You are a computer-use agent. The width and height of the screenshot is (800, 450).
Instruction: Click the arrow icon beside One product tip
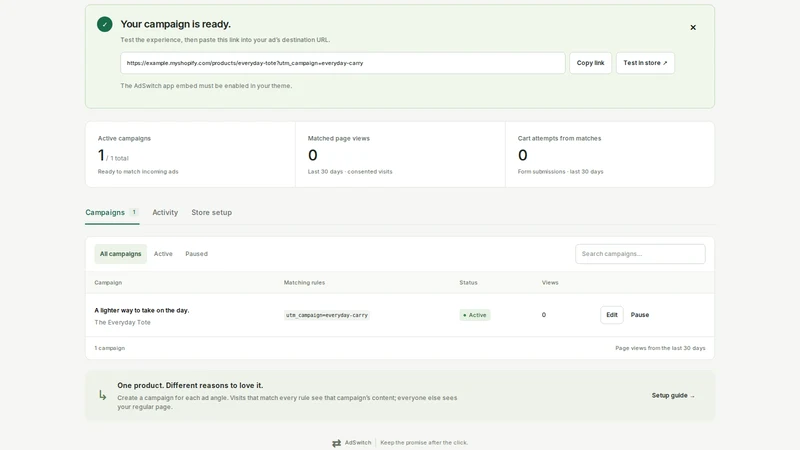(103, 395)
